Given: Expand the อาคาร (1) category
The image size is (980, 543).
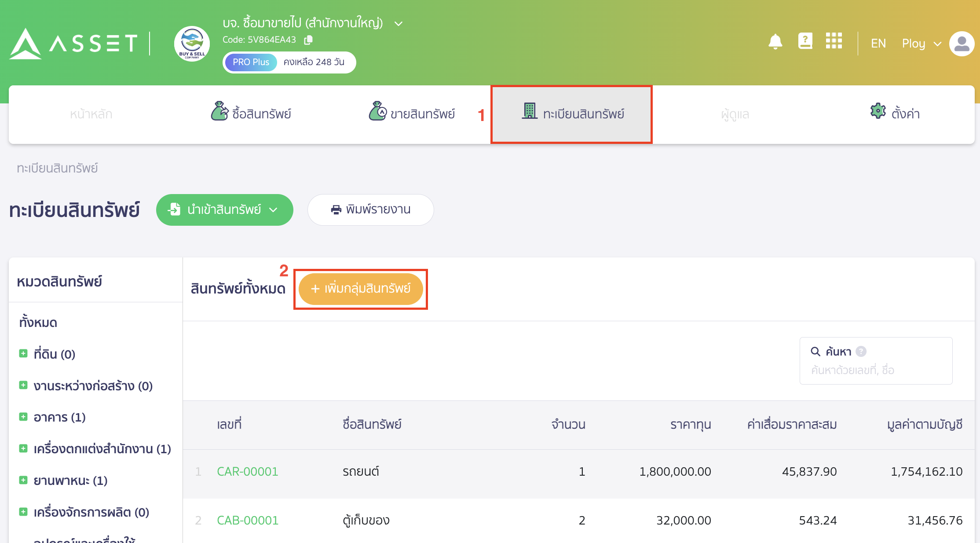Looking at the screenshot, I should [23, 417].
